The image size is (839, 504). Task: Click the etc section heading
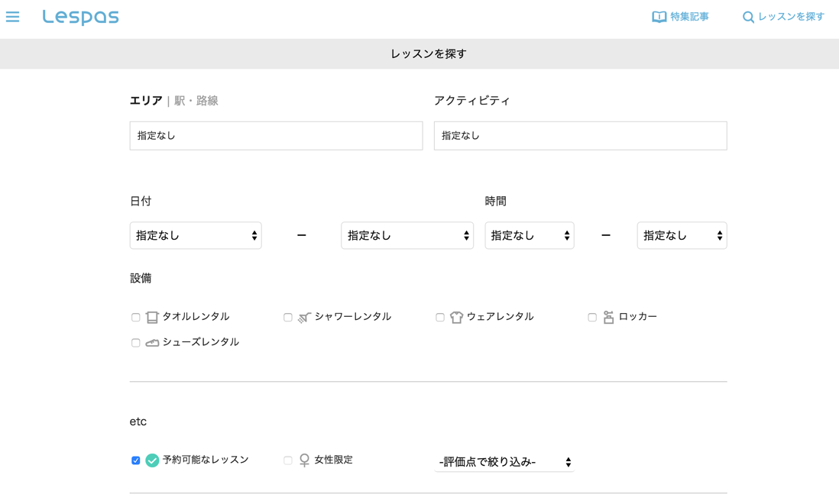(x=138, y=422)
